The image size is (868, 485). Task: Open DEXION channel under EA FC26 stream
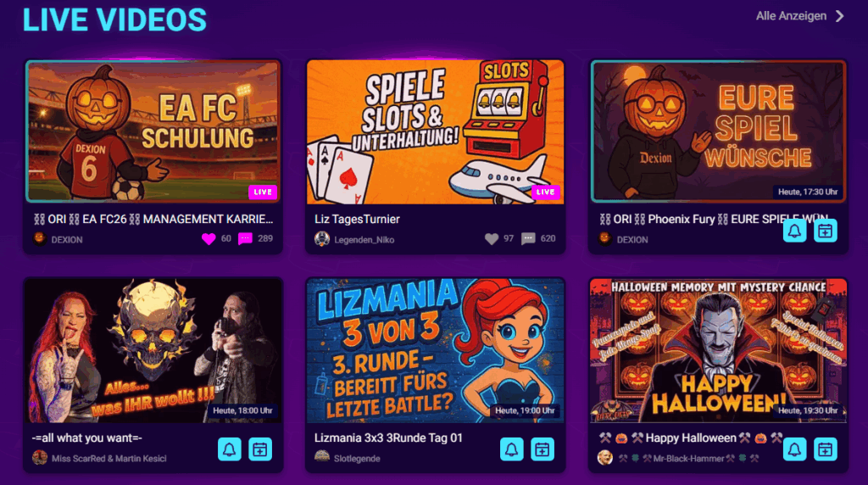[x=66, y=240]
